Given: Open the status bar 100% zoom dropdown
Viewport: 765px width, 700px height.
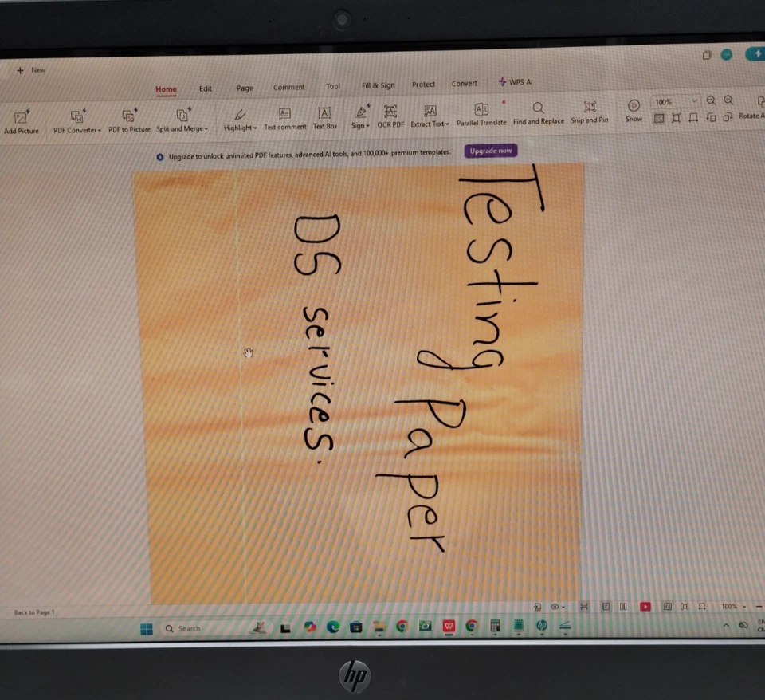Looking at the screenshot, I should (x=734, y=606).
